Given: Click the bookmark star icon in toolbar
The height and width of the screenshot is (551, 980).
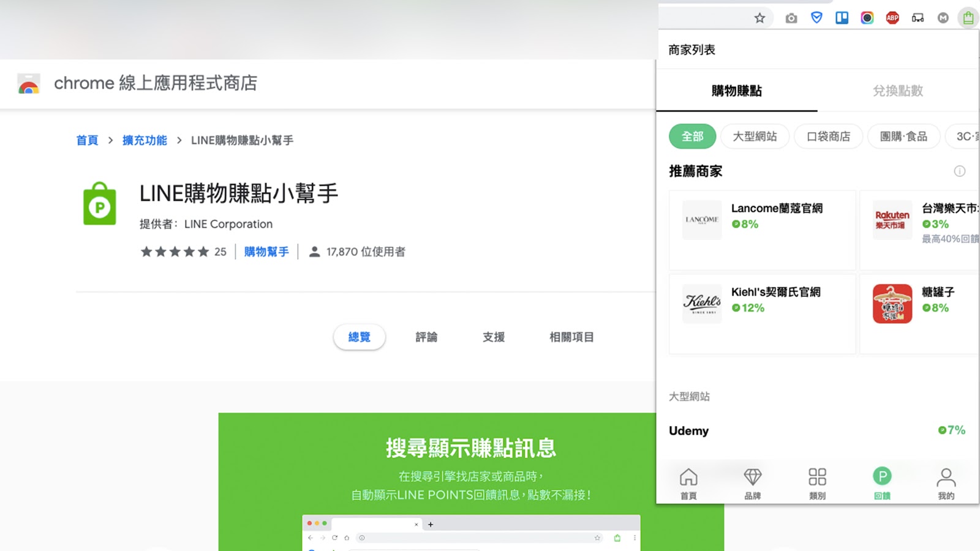Looking at the screenshot, I should (759, 18).
